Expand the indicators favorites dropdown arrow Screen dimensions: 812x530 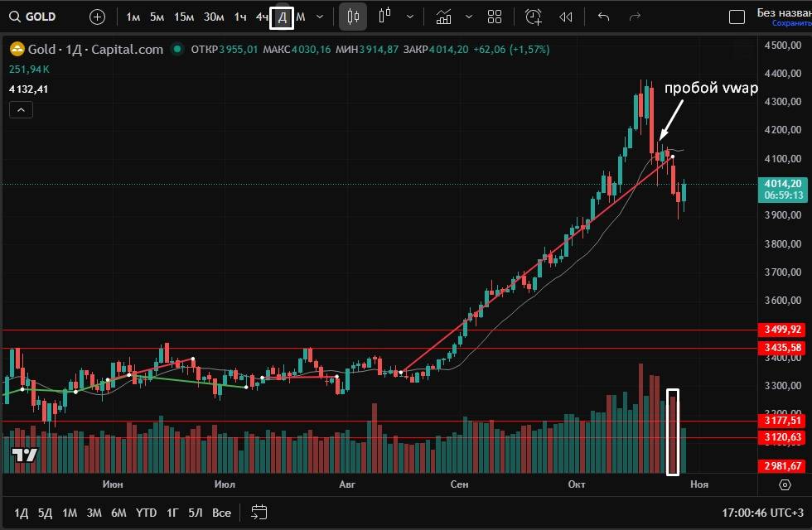tap(469, 17)
